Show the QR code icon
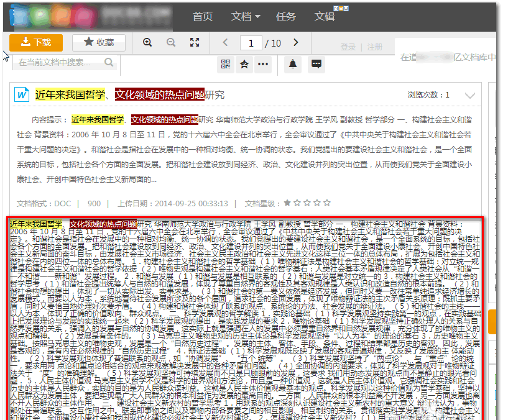Screen dimensions: 508x420 (226, 64)
